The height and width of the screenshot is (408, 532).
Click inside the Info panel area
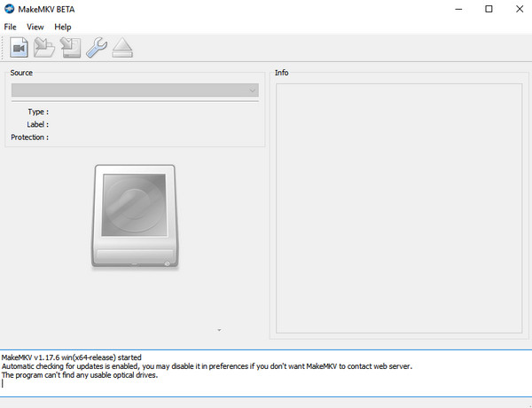coord(399,208)
